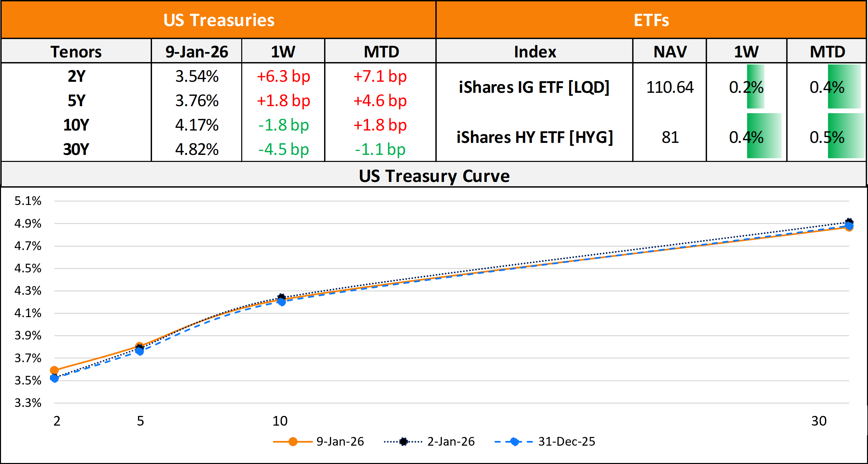868x464 pixels.
Task: Select the orange data point at tenor 5
Action: coord(139,346)
